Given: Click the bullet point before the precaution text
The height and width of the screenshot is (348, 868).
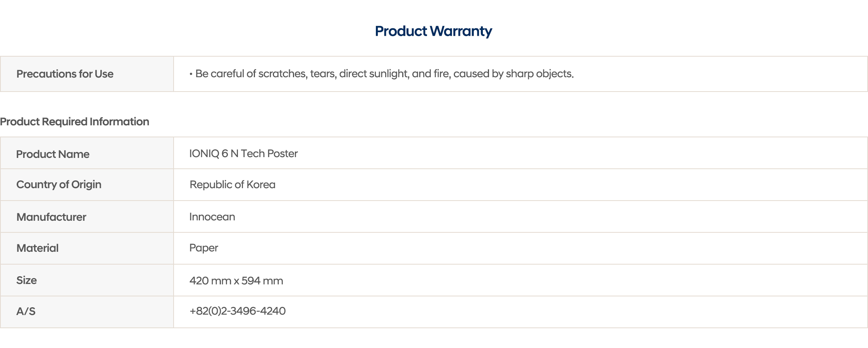Looking at the screenshot, I should [x=191, y=74].
